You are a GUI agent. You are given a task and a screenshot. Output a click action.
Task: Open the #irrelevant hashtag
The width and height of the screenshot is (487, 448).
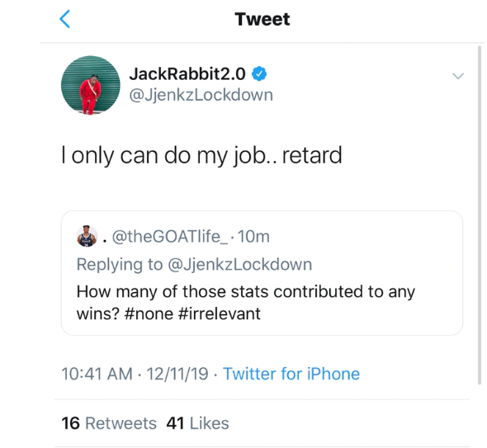click(220, 314)
